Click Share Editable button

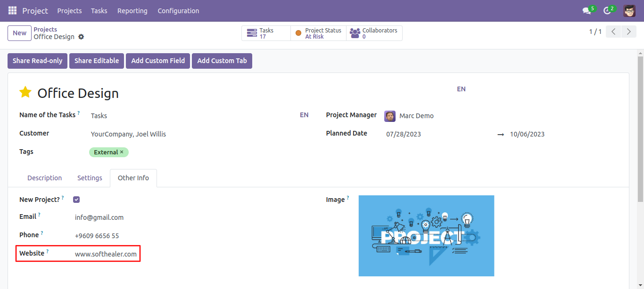pos(97,61)
